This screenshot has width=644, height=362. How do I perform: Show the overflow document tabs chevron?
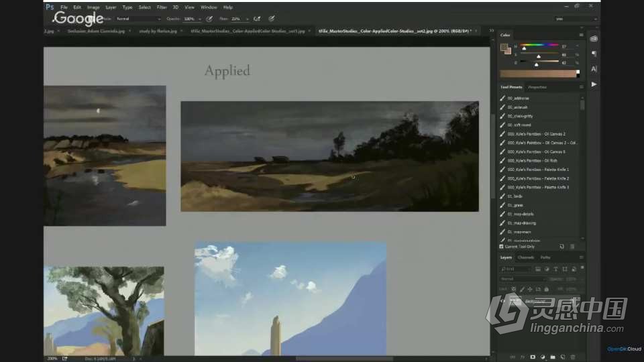(491, 31)
